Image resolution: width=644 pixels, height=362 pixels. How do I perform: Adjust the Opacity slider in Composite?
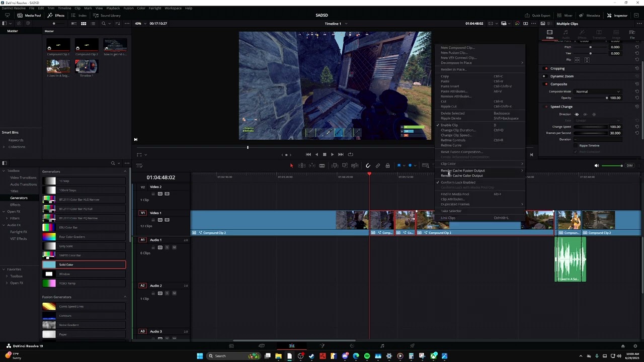591,98
